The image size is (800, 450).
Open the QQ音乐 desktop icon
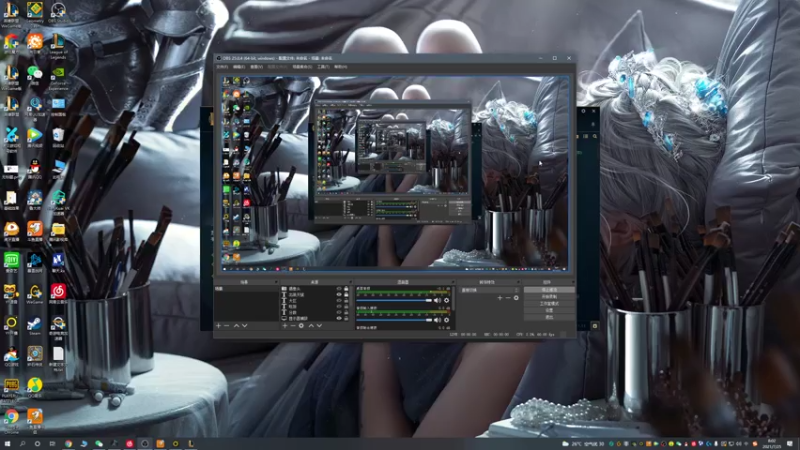[35, 387]
